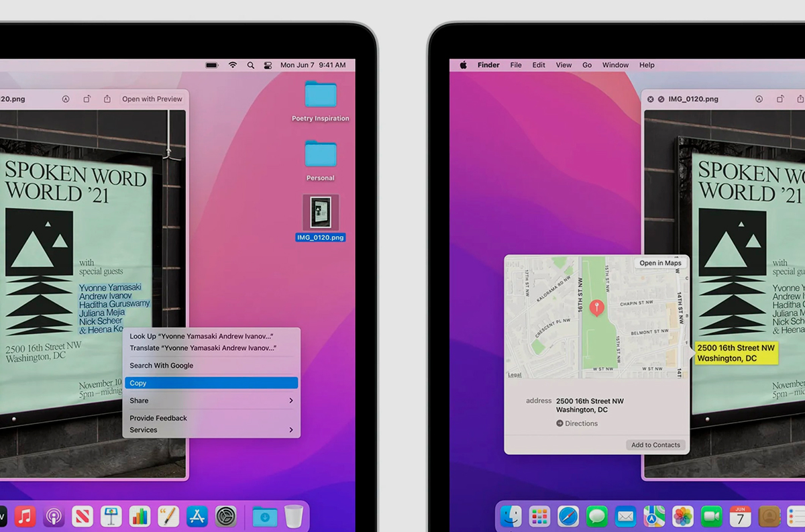
Task: Rotate the image in right IMG_0120.png window
Action: tap(780, 99)
